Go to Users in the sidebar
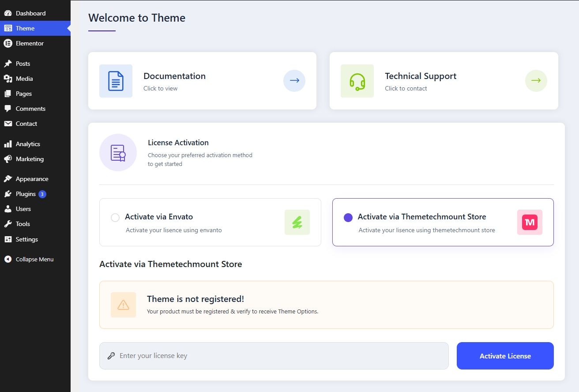 [x=35, y=209]
